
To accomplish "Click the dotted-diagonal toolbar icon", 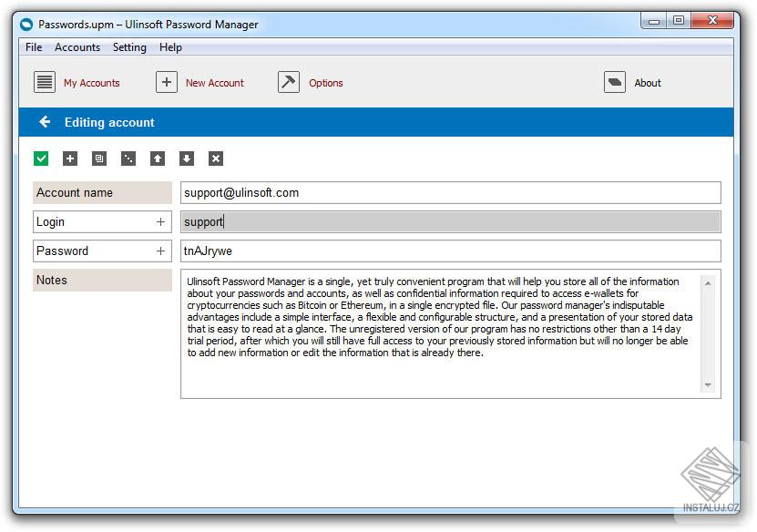I will coord(128,159).
